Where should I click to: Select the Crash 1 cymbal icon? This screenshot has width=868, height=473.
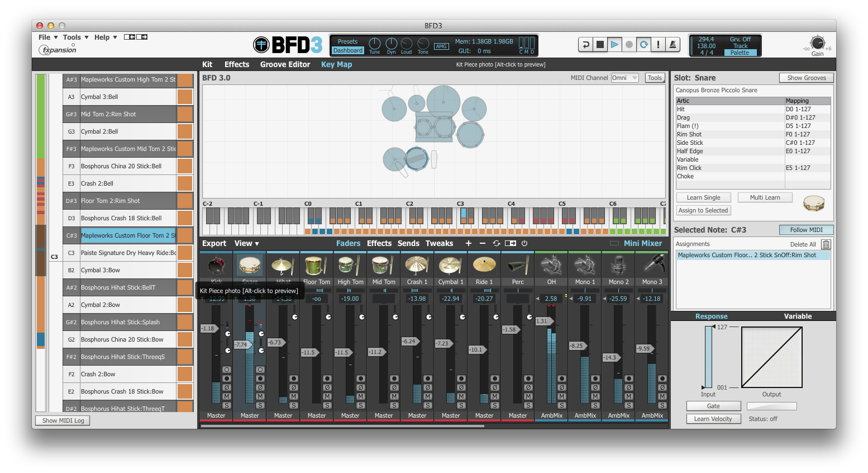coord(417,265)
